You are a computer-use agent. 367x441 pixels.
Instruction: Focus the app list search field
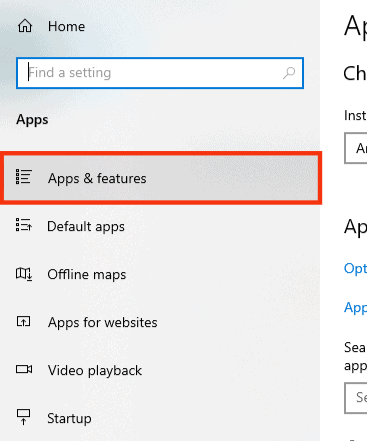click(x=356, y=398)
